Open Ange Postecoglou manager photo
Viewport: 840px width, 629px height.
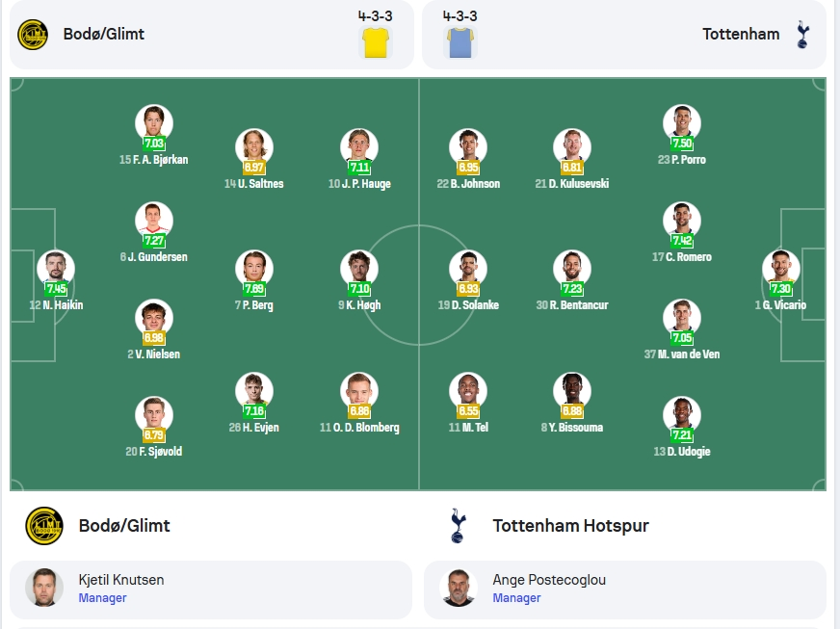[459, 588]
